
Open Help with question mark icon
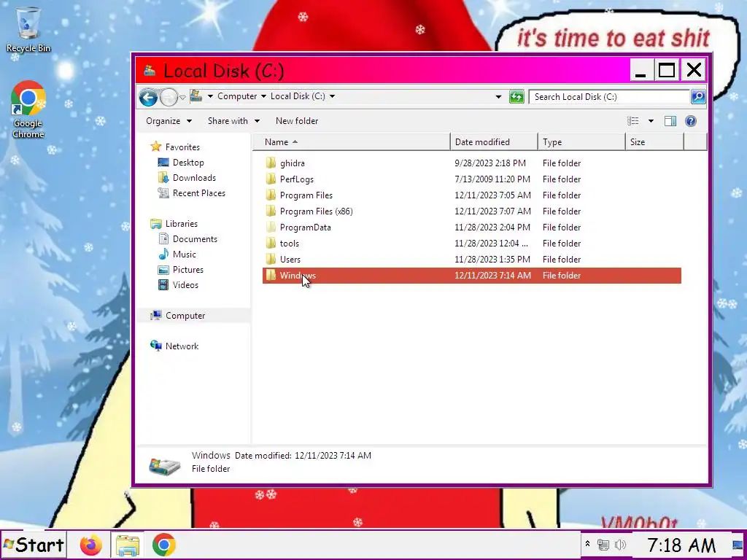click(690, 121)
